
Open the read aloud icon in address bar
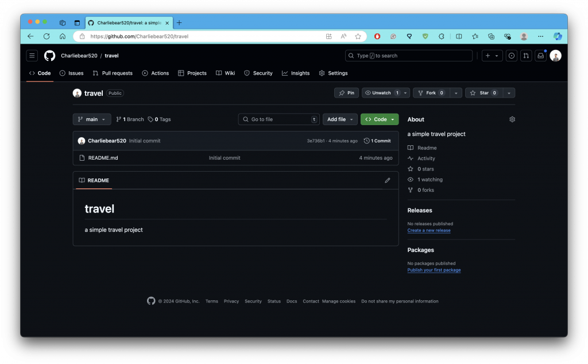point(343,36)
